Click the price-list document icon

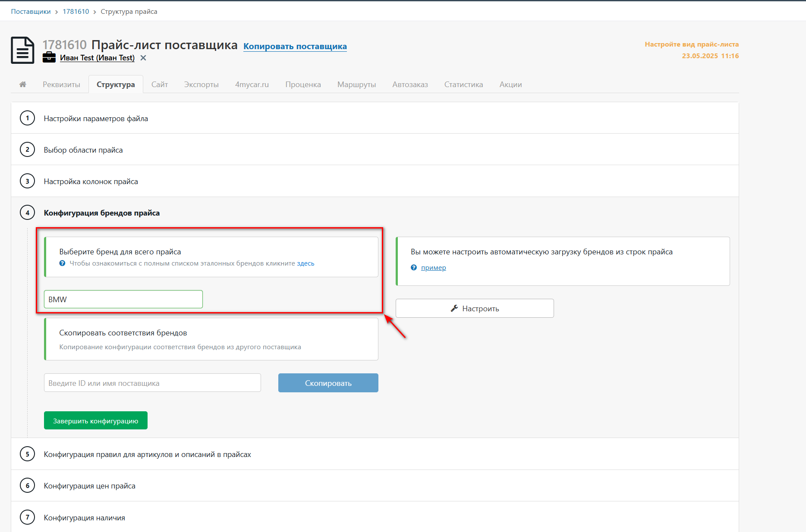[22, 50]
